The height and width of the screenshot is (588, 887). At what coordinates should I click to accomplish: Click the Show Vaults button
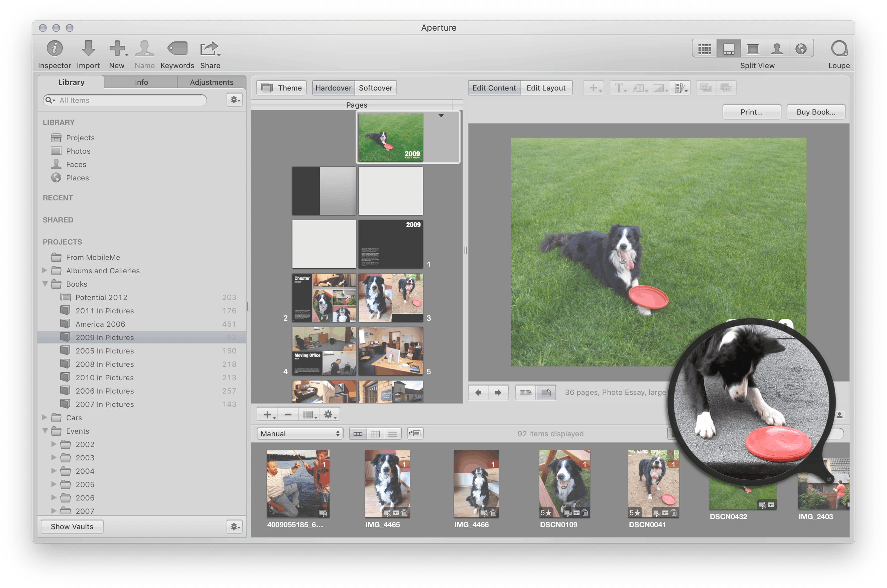72,527
